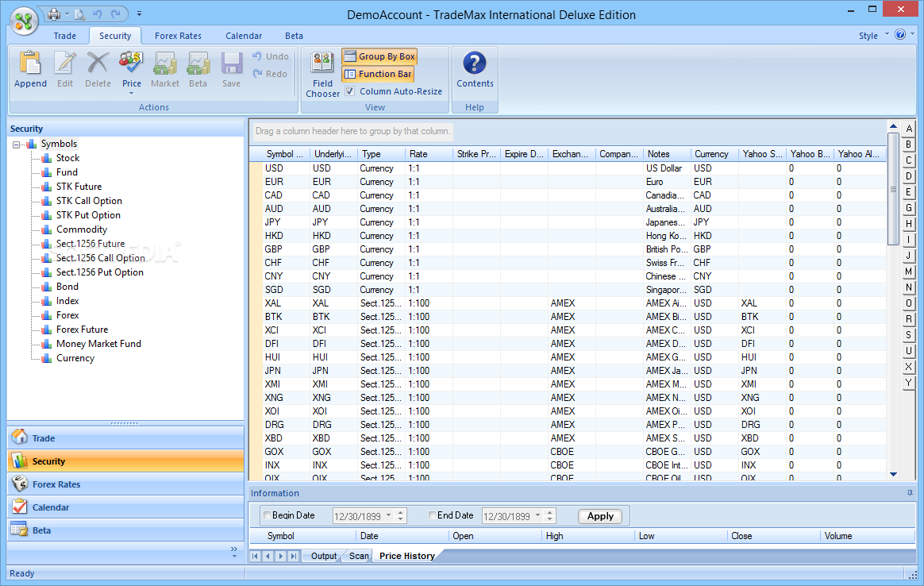Open the Output tab at bottom
This screenshot has height=586, width=924.
click(324, 556)
